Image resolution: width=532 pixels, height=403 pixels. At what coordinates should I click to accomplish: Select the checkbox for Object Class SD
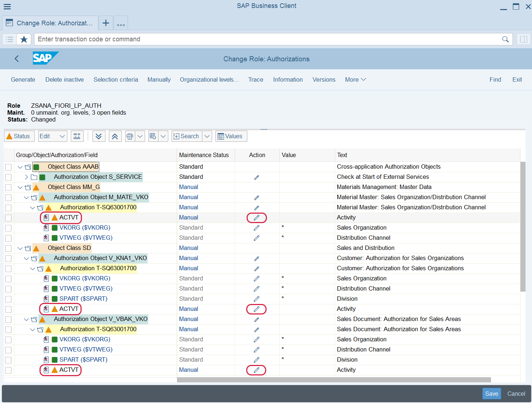pos(8,248)
